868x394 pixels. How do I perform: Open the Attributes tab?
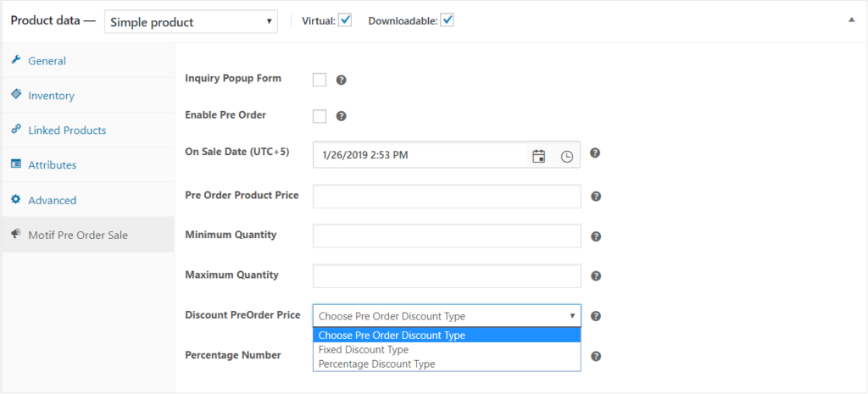click(52, 165)
